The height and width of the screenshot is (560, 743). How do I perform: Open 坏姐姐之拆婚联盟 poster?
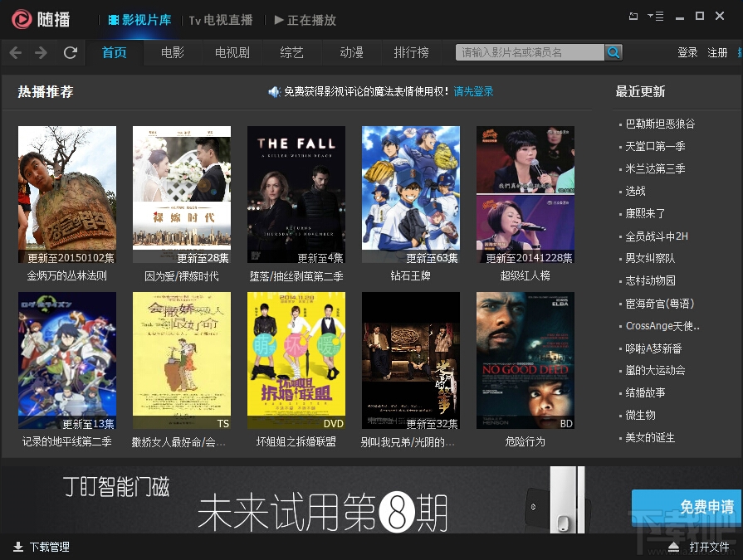click(296, 361)
